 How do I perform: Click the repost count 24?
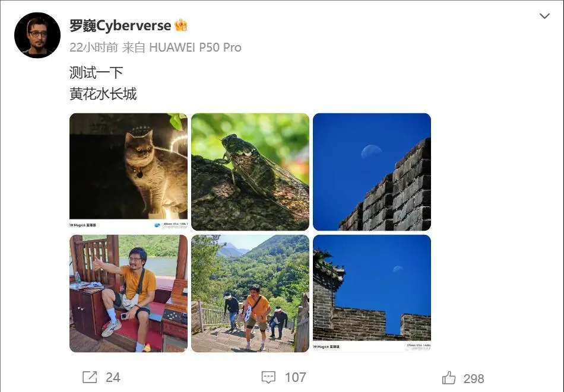113,377
